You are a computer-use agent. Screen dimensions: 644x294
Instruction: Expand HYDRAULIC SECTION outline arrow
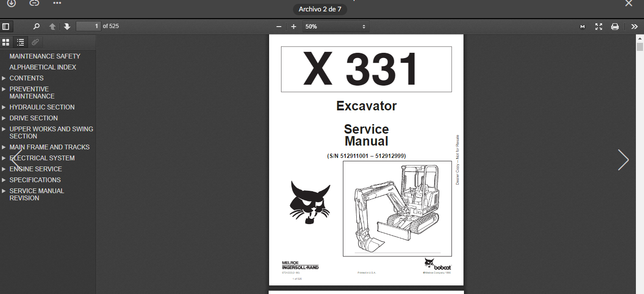point(4,107)
